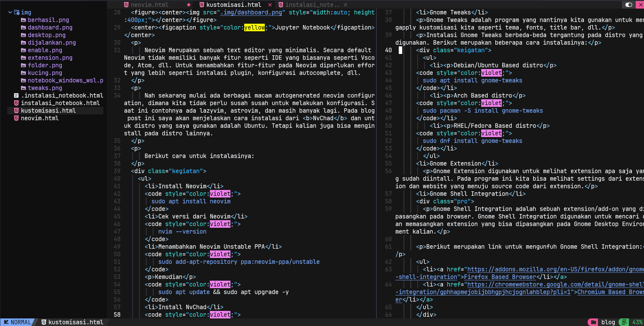
Task: Click the pink folder icon in the status bar
Action: 593,322
